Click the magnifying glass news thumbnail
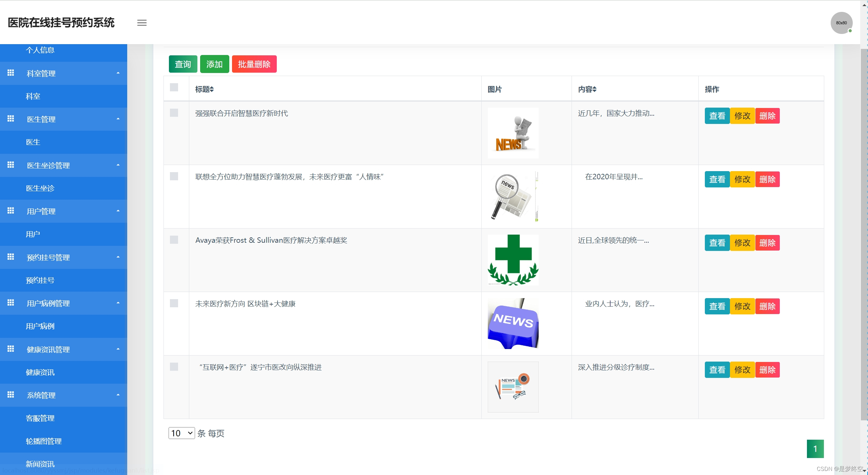Screen dimensions: 868x475 click(x=513, y=197)
